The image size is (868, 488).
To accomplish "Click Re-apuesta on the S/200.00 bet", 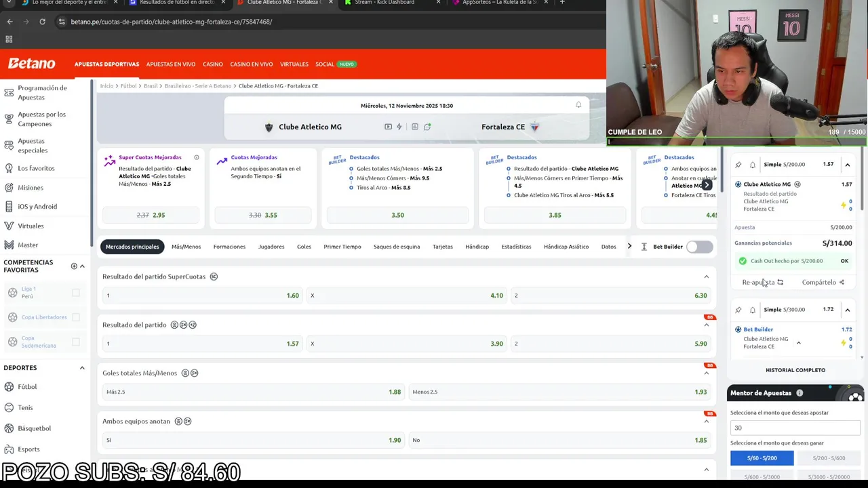I will pyautogui.click(x=762, y=283).
